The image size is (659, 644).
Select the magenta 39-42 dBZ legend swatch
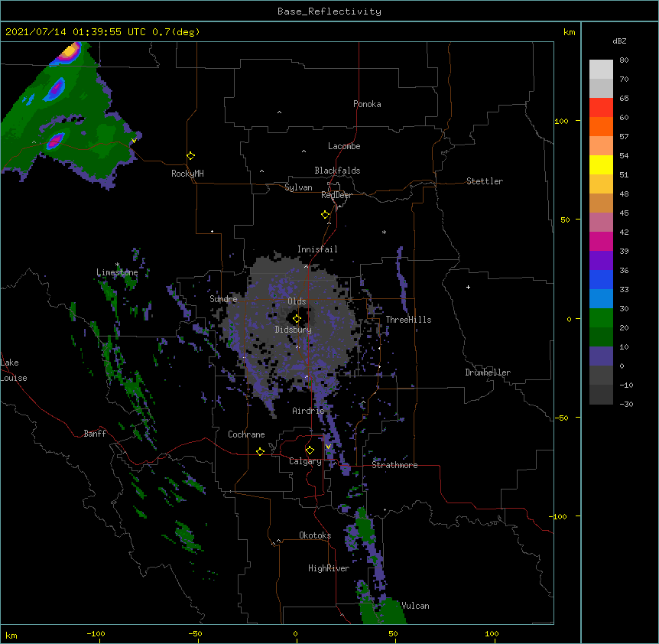point(601,241)
